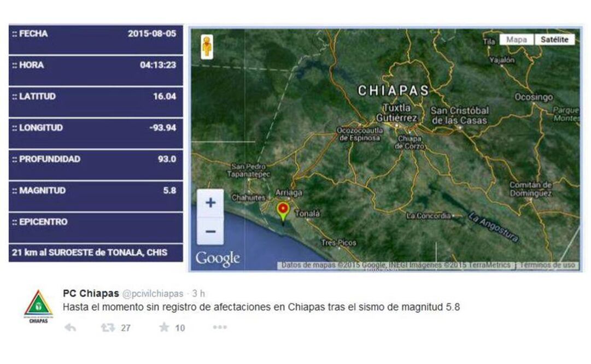This screenshot has width=591, height=364.
Task: Switch to the Satélite view tab
Action: [x=554, y=39]
